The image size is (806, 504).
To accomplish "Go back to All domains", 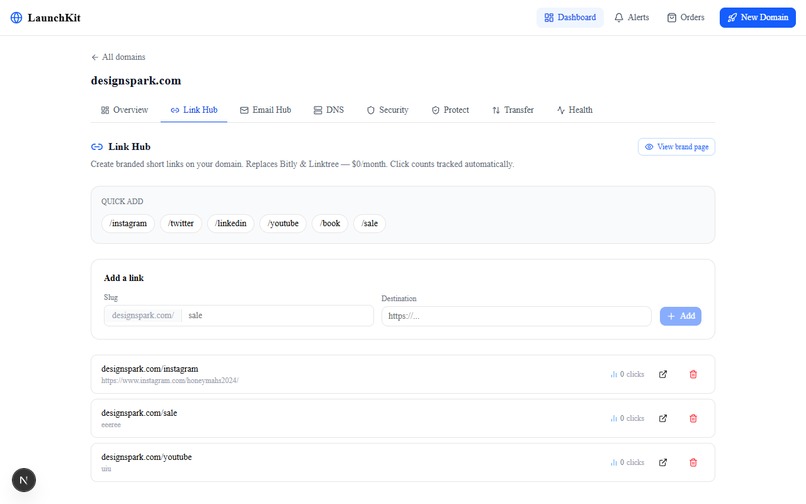I will (x=118, y=57).
